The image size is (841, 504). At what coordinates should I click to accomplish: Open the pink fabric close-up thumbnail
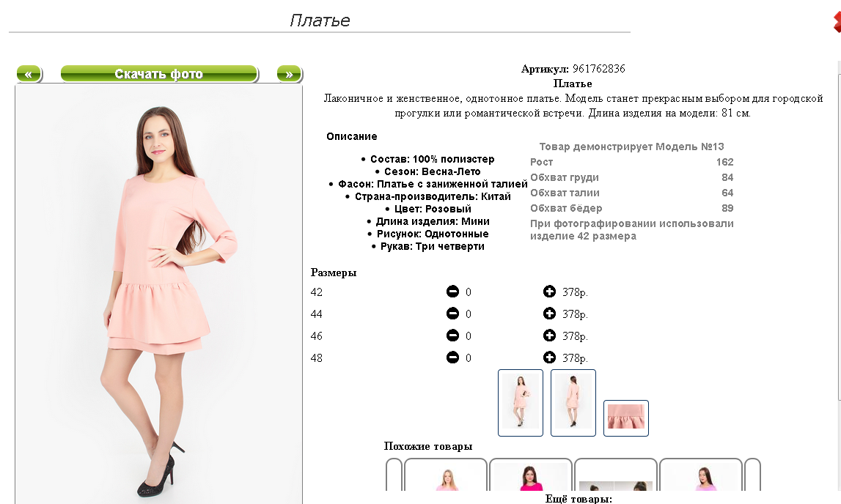[x=626, y=418]
